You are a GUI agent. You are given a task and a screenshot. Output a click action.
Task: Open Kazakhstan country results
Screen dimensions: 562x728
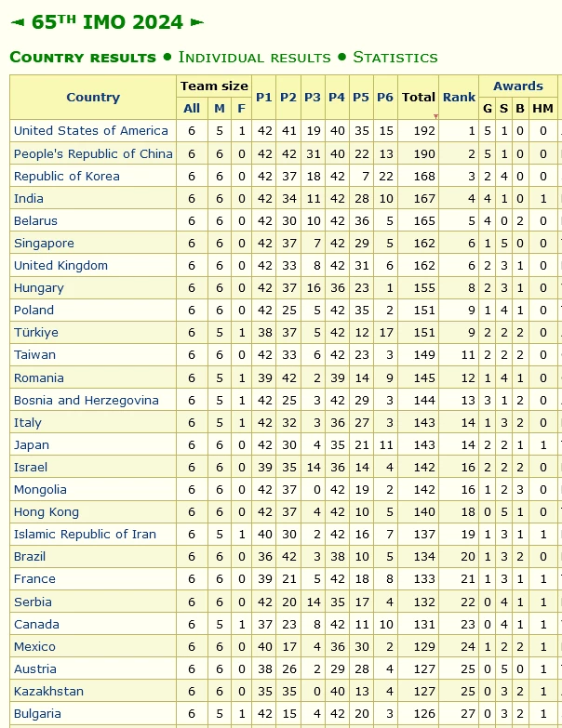(x=48, y=691)
